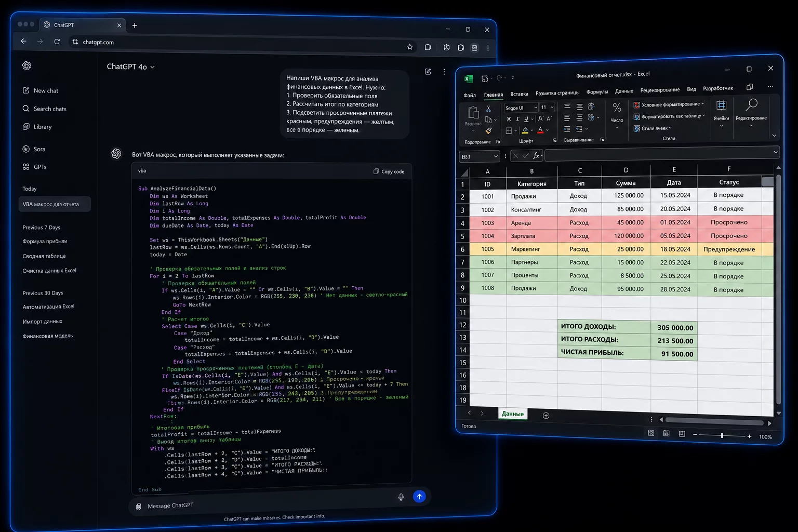Click the OpenAI logo in the sidebar
This screenshot has width=798, height=532.
point(27,65)
